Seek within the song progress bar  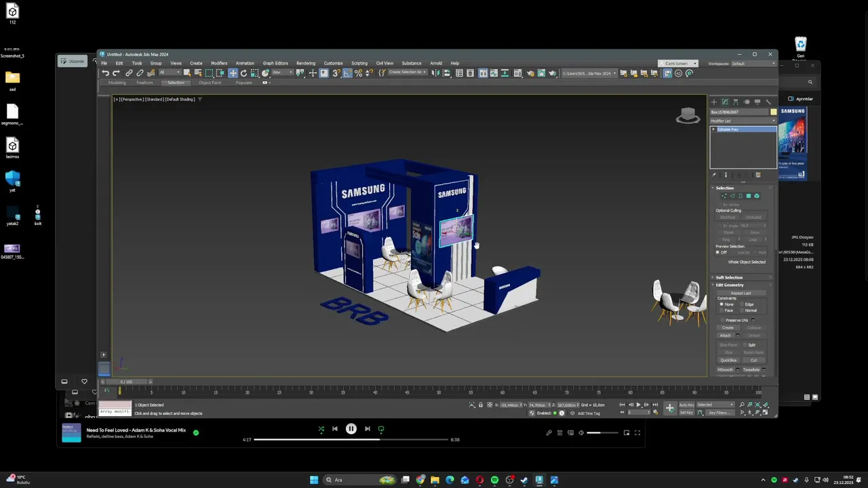pyautogui.click(x=351, y=439)
